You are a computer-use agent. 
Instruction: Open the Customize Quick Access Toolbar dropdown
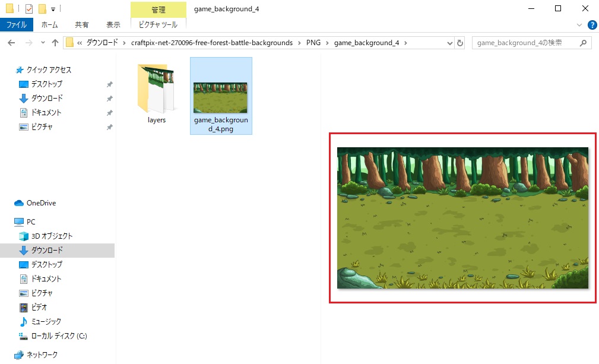tap(53, 9)
